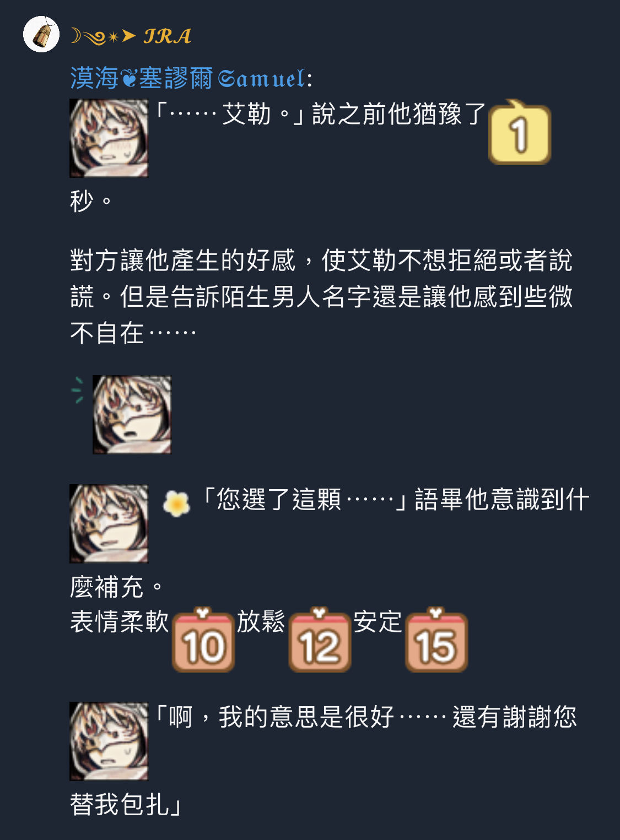Click the 表情柔軟 text label
The width and height of the screenshot is (620, 840).
click(x=119, y=622)
